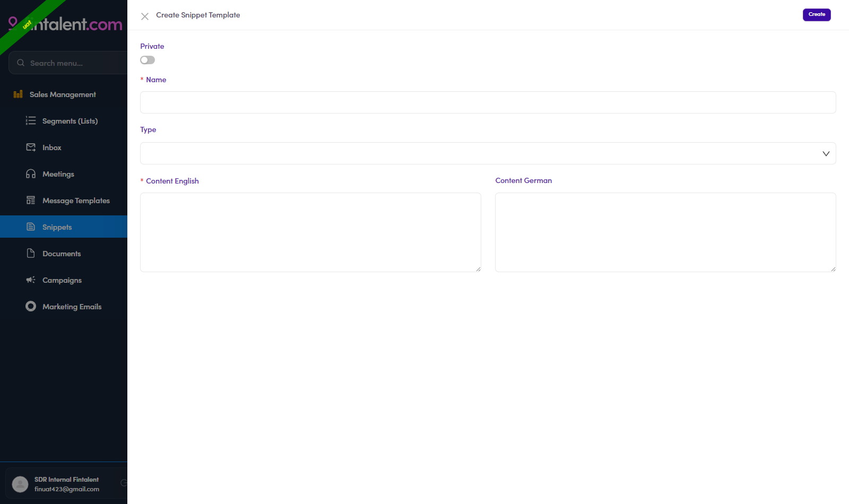Screen dimensions: 849x504
Task: Click the Content English resize handle
Action: 478,269
